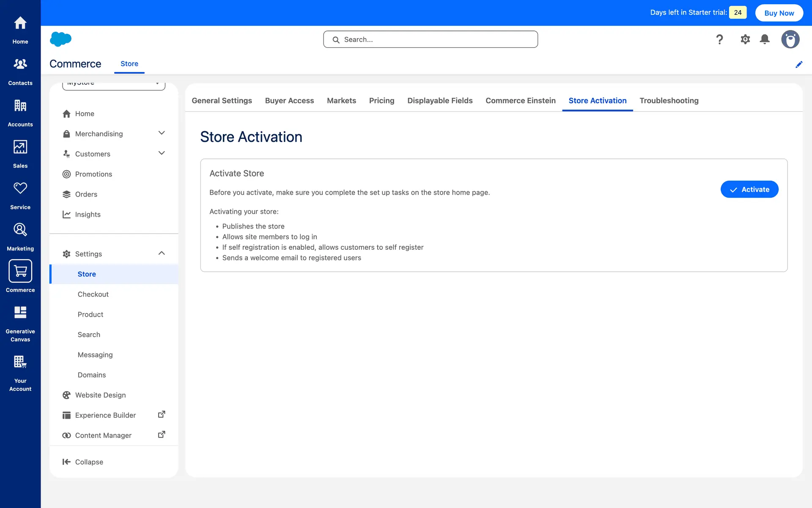Switch to the Buyer Access tab

click(289, 101)
